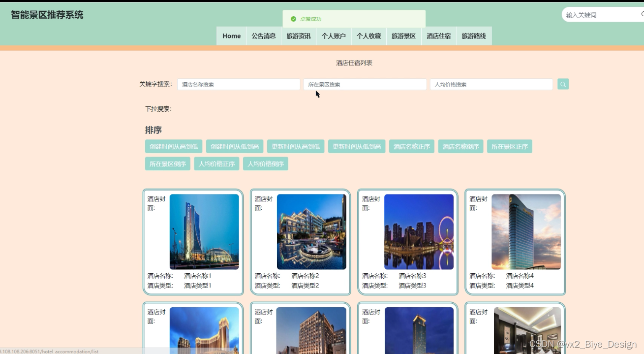The height and width of the screenshot is (354, 644).
Task: Click the 下拉搜索 label
Action: tap(158, 109)
